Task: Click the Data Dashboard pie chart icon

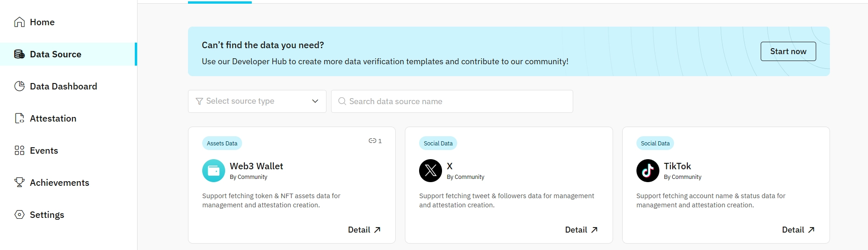Action: coord(19,86)
